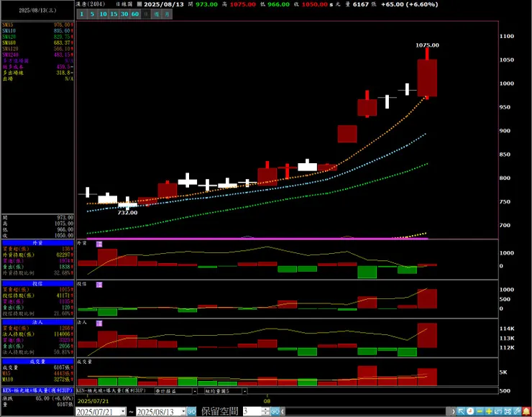This screenshot has height=417, width=532.
Task: Click the fit-to-screen icon
Action: pyautogui.click(x=508, y=411)
